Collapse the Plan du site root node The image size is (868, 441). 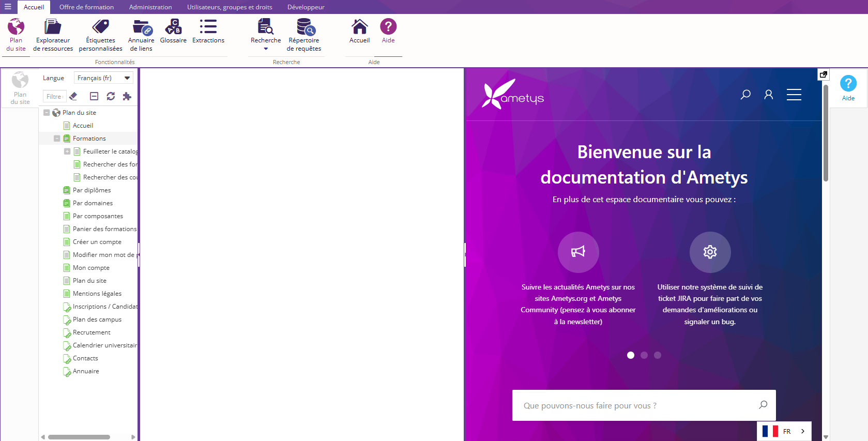tap(47, 112)
